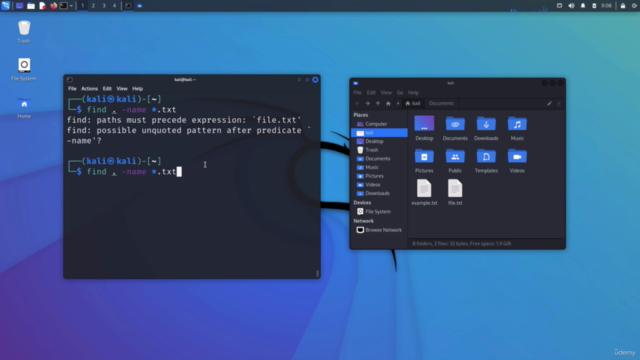Viewport: 640px width, 360px height.
Task: Launch Firefox from the top panel
Action: (x=53, y=6)
